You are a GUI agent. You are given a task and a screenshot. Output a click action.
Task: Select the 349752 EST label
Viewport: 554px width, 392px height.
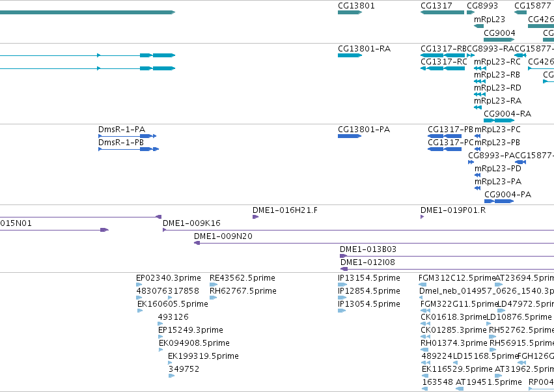click(184, 369)
